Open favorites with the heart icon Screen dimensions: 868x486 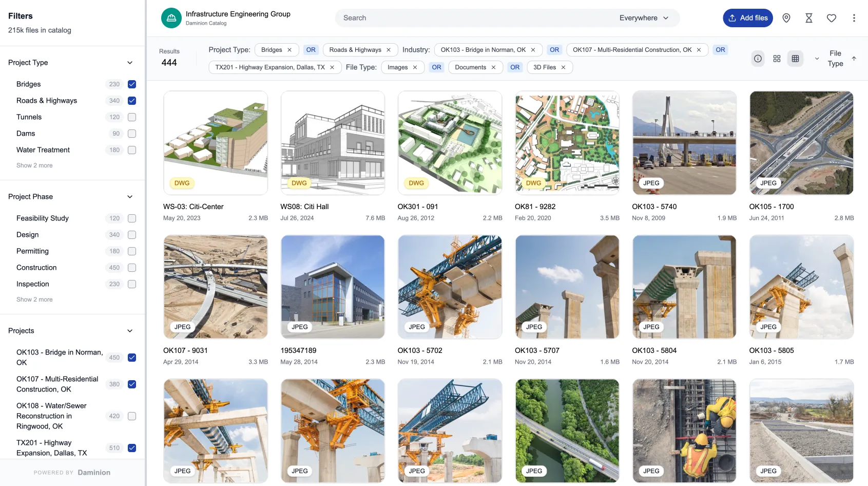(831, 18)
